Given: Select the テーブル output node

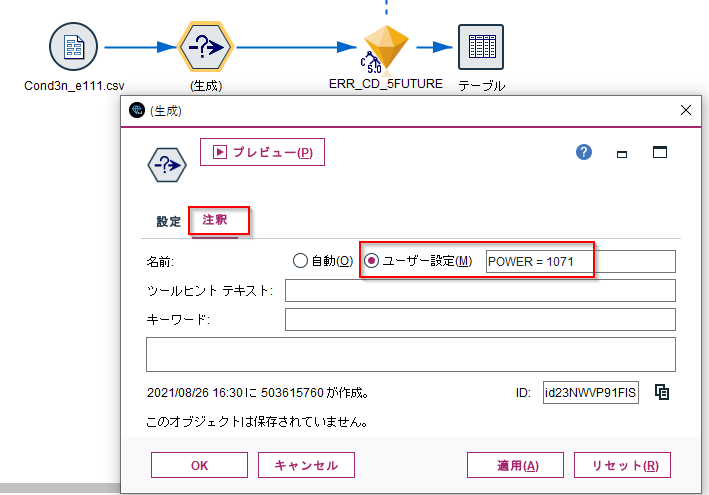Looking at the screenshot, I should tap(481, 47).
